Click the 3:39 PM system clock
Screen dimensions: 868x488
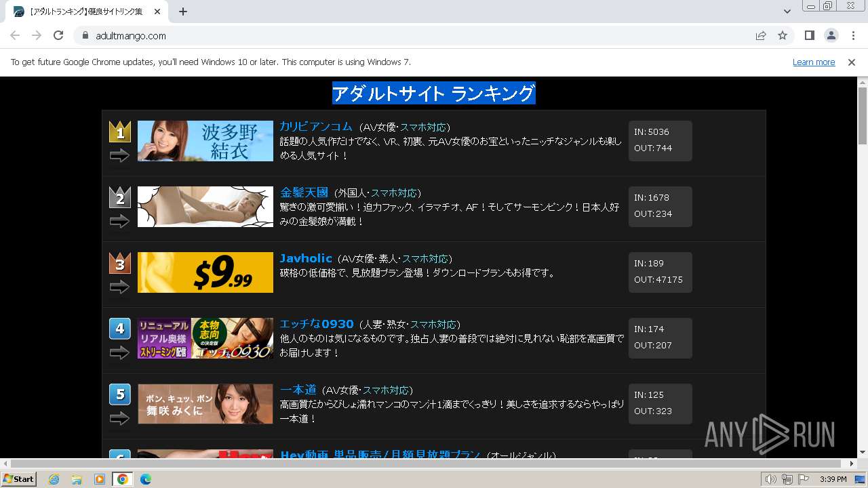(833, 479)
